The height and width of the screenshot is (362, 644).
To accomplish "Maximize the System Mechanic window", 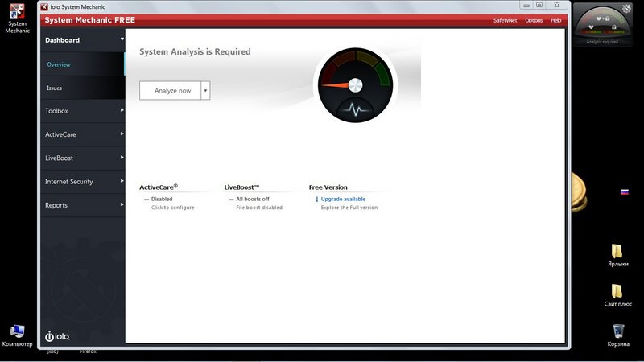I will (539, 5).
